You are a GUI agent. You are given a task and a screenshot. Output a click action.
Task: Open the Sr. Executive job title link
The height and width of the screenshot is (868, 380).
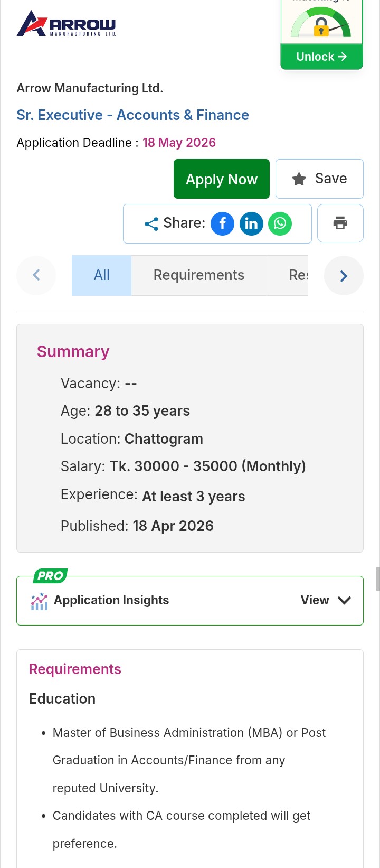pyautogui.click(x=132, y=115)
